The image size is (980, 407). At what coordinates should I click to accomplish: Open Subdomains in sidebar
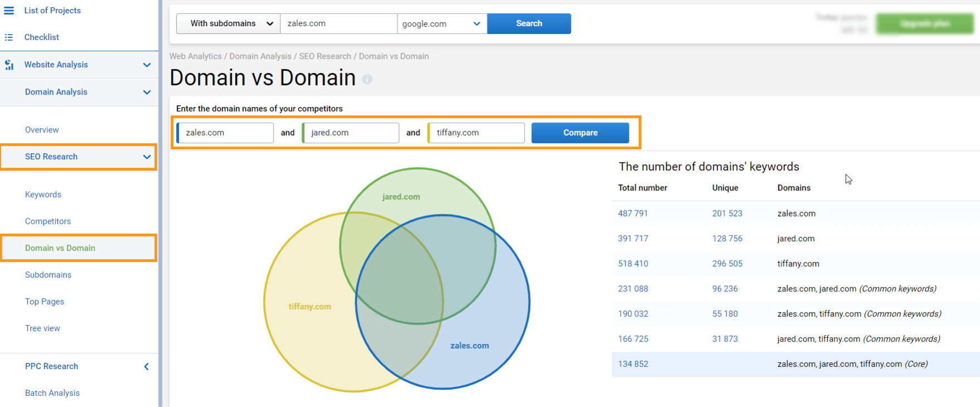pos(48,274)
